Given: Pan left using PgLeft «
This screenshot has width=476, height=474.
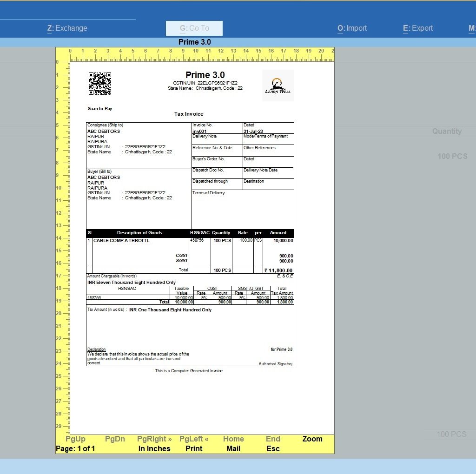Looking at the screenshot, I should 193,439.
